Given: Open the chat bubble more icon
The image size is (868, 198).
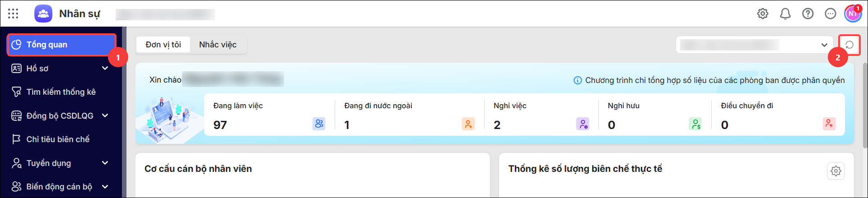Looking at the screenshot, I should tap(831, 14).
